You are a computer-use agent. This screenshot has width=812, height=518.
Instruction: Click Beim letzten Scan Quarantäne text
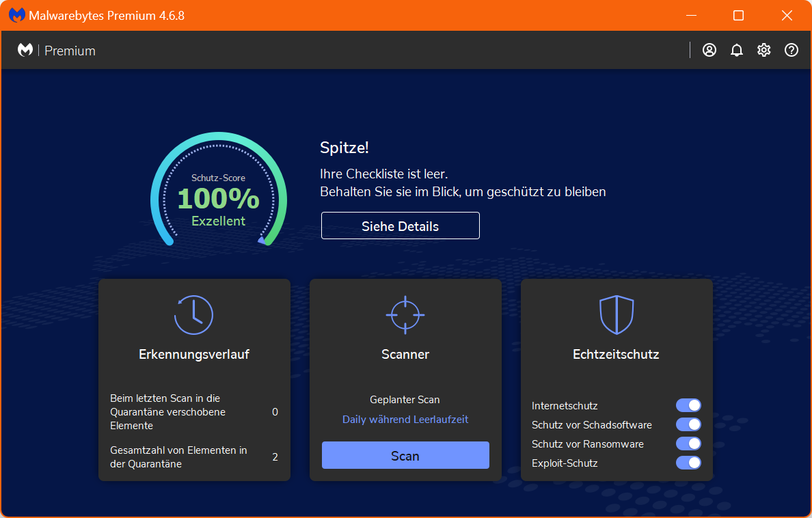(167, 412)
